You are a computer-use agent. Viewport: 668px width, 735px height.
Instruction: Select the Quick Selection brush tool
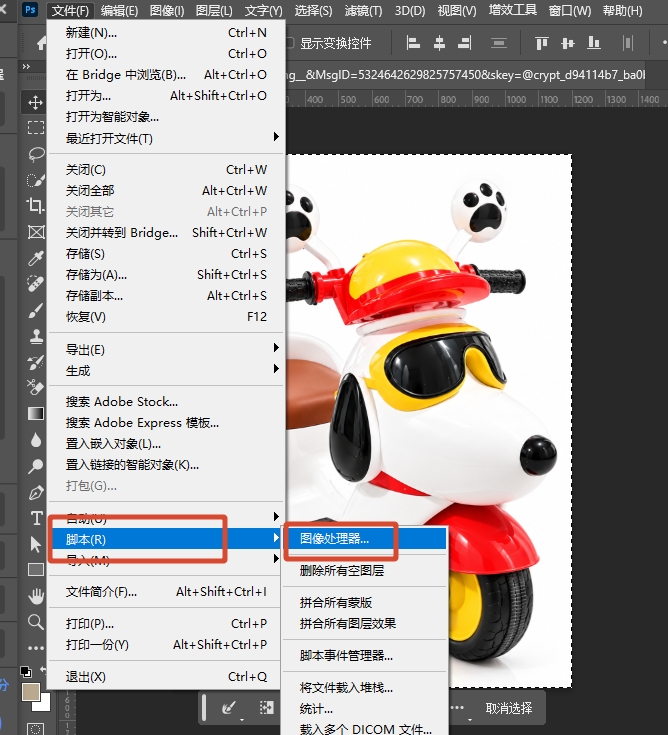36,180
